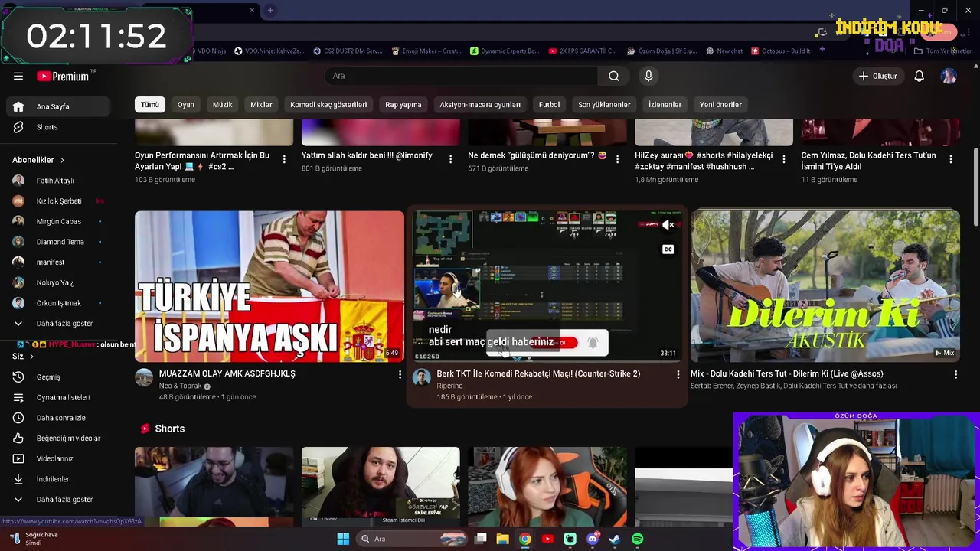Viewport: 980px width, 551px height.
Task: Seek on the preview video progress bar
Action: tap(547, 360)
